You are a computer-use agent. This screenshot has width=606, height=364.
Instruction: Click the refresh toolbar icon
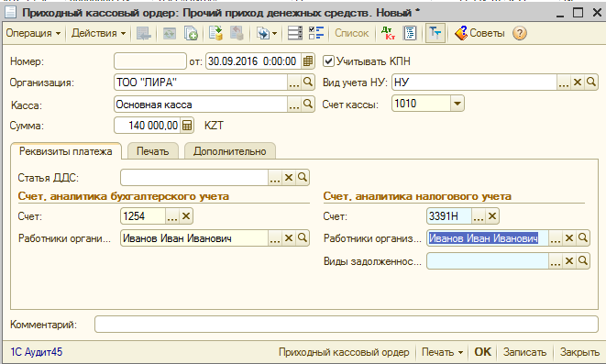169,33
